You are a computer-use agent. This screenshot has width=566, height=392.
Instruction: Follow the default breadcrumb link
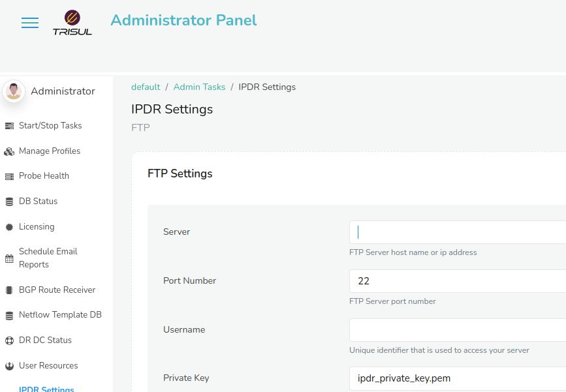pos(146,87)
